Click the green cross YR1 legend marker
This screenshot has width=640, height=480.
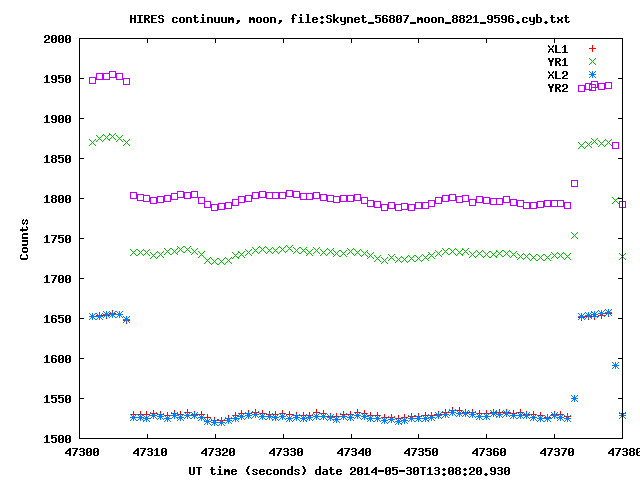click(592, 62)
